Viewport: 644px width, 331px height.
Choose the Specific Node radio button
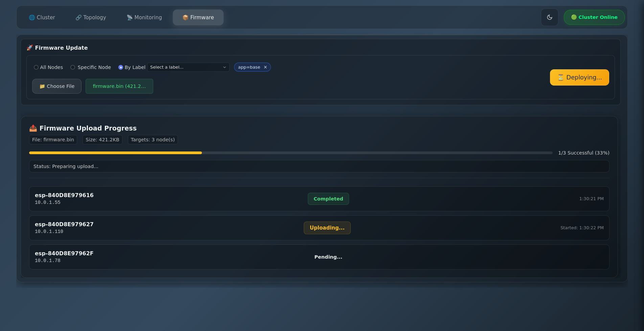pos(73,67)
